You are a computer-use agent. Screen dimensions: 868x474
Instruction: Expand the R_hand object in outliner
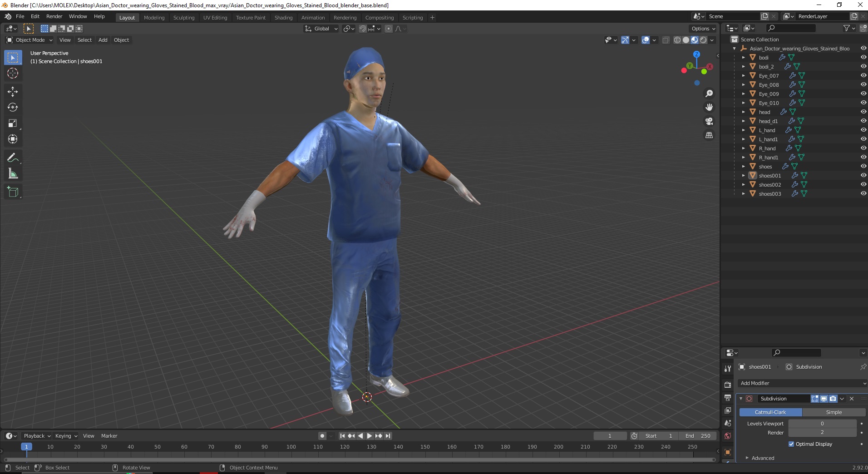coord(743,148)
